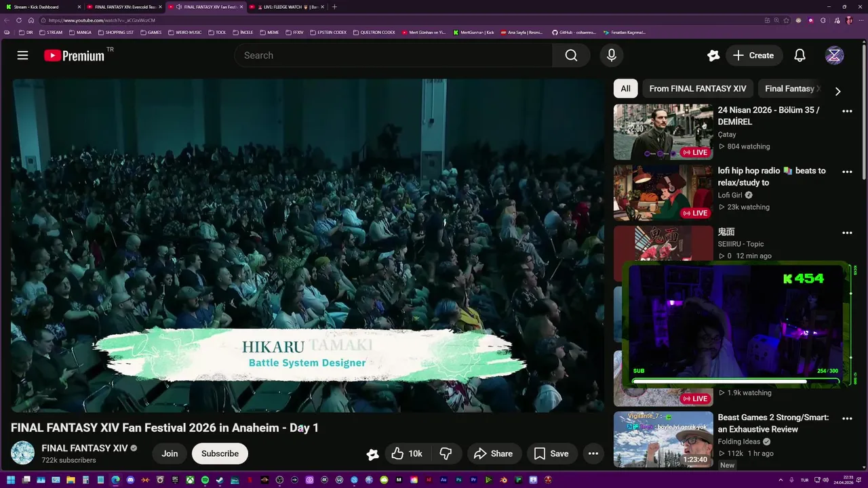868x488 pixels.
Task: Open GAMES bookmarks folder
Action: (x=151, y=32)
